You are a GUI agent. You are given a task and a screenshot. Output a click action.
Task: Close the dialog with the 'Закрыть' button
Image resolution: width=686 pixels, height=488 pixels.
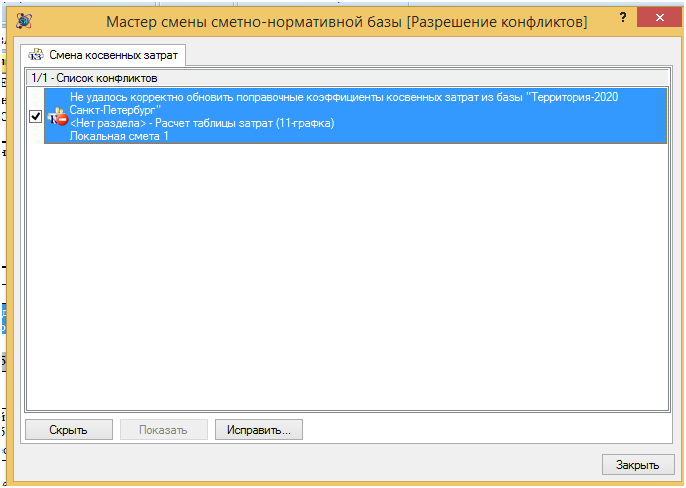click(x=638, y=465)
